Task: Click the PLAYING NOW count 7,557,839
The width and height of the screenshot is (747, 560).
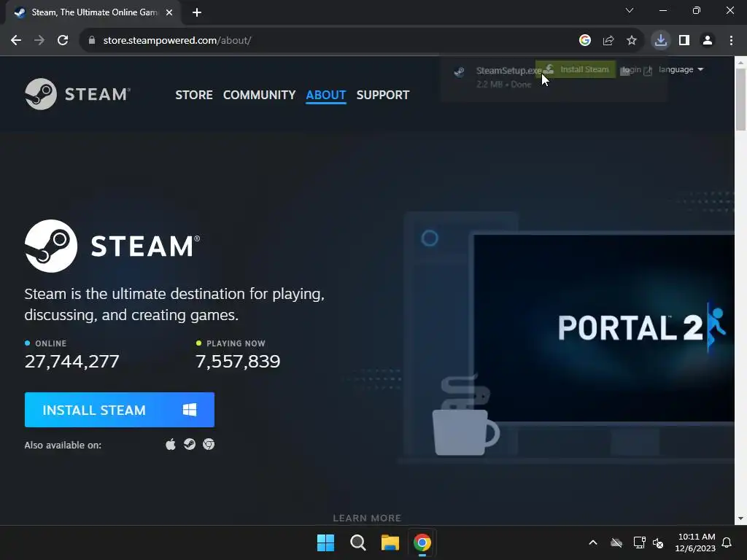Action: (238, 362)
